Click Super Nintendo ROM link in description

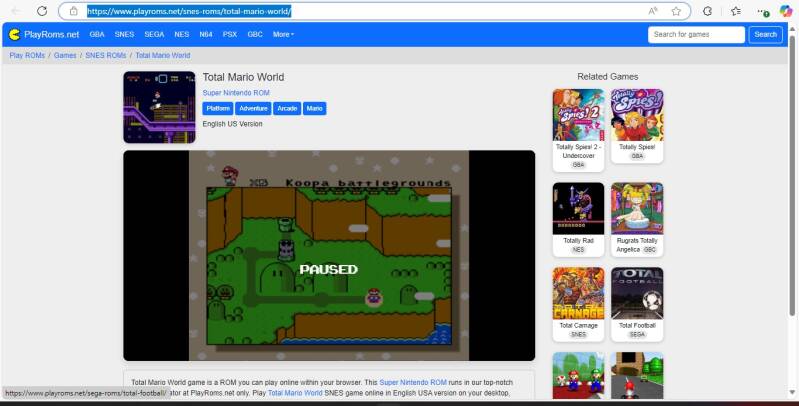(413, 382)
